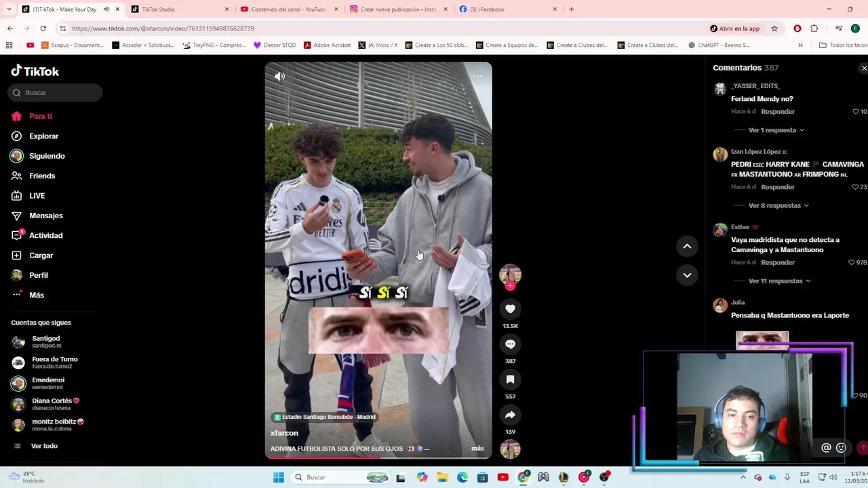Image resolution: width=868 pixels, height=488 pixels.
Task: Save video with the bookmark icon
Action: click(x=510, y=380)
